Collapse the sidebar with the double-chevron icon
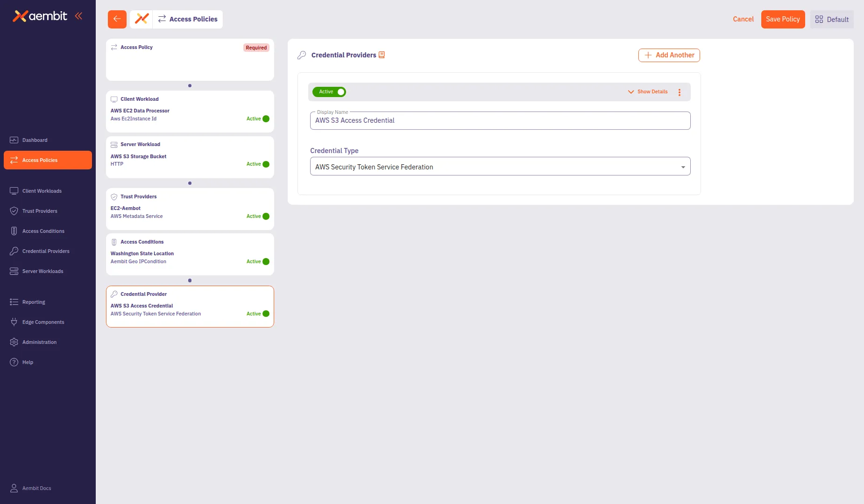Image resolution: width=864 pixels, height=504 pixels. pos(78,15)
